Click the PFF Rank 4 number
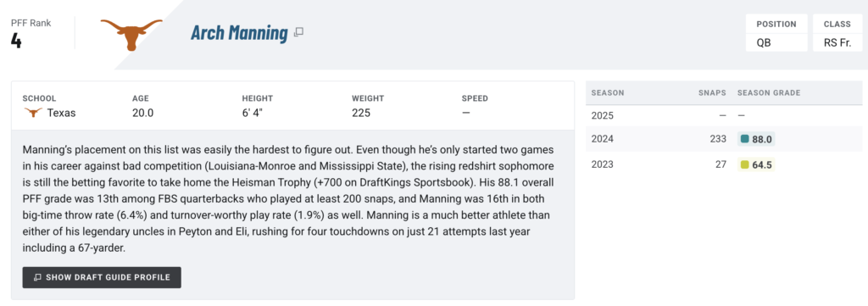 [x=16, y=41]
